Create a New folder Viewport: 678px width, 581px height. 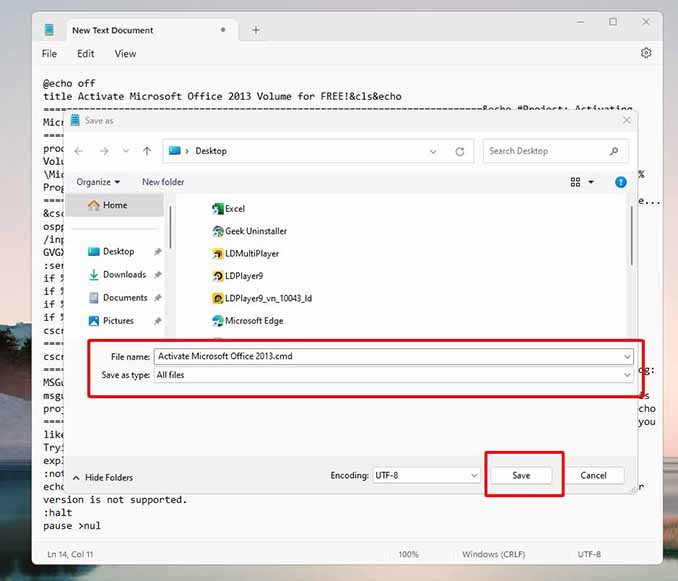pyautogui.click(x=163, y=182)
